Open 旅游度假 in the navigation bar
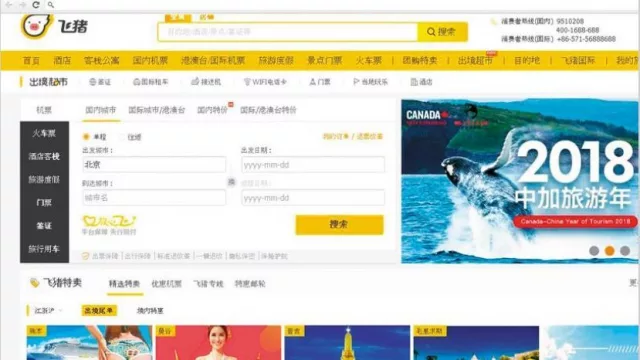The width and height of the screenshot is (640, 360). coord(276,61)
